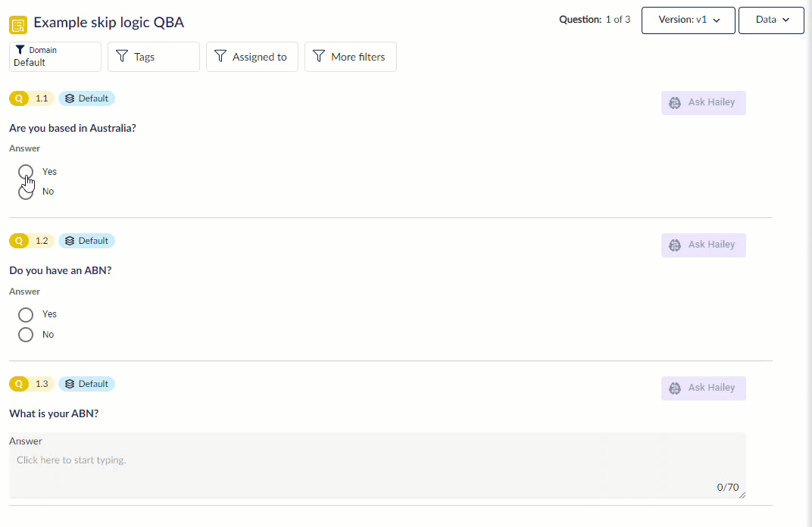Open the Assigned to filter
Screen dimensions: 812x527
pos(252,57)
